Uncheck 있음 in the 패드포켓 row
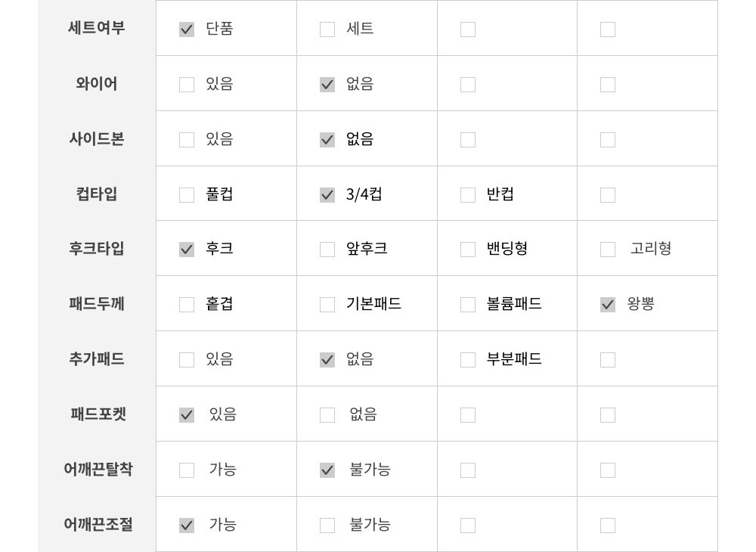 (187, 415)
